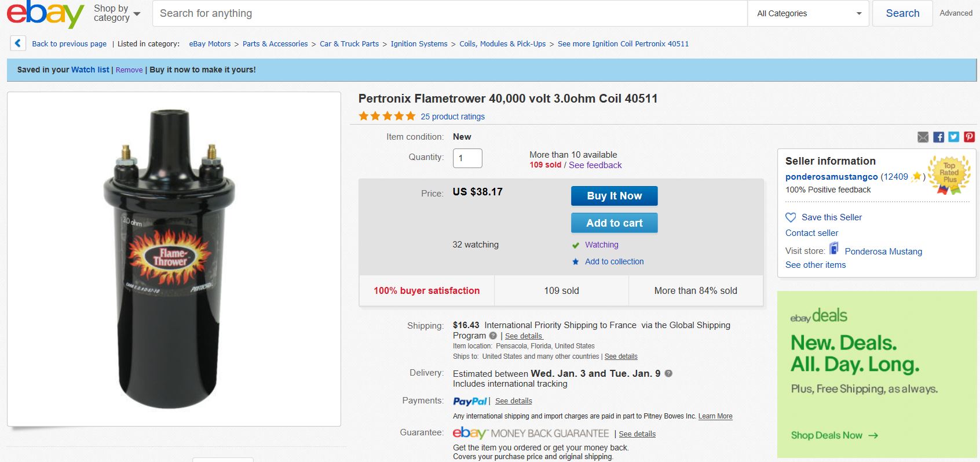Click the Quantity input field

[467, 158]
